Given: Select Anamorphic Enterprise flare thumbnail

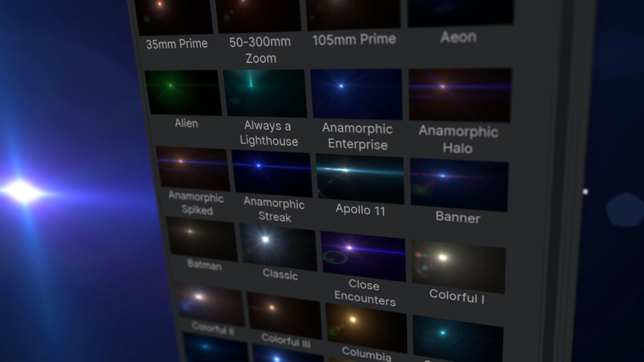Looking at the screenshot, I should coord(357,94).
